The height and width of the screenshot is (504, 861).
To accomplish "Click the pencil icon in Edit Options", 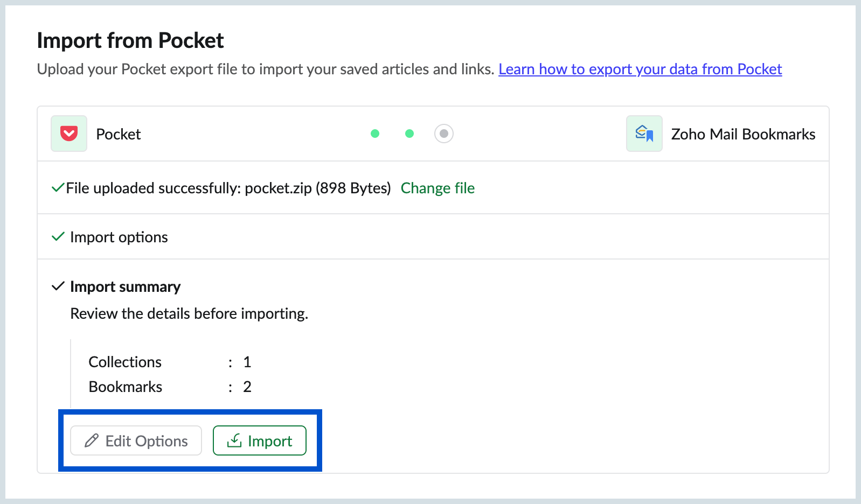I will (x=92, y=440).
